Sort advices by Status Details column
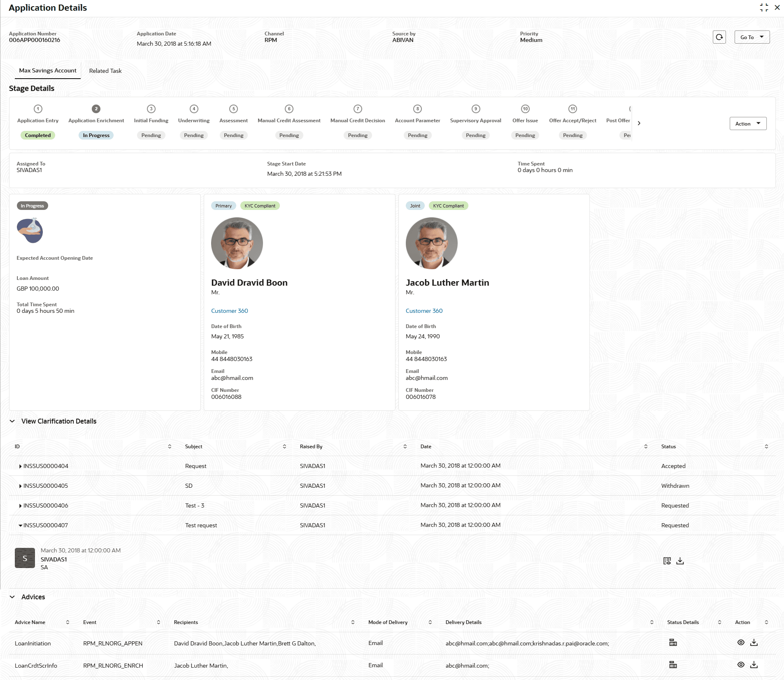Image resolution: width=784 pixels, height=680 pixels. click(x=719, y=622)
